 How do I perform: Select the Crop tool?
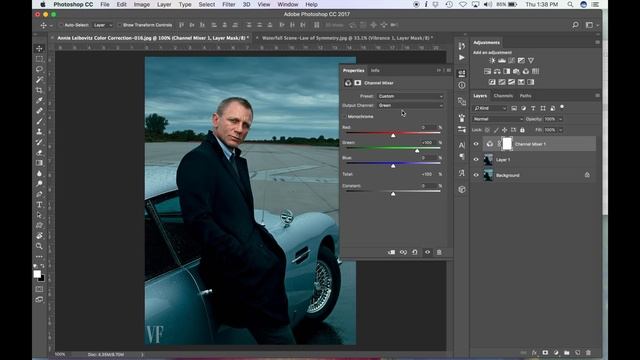(x=39, y=90)
